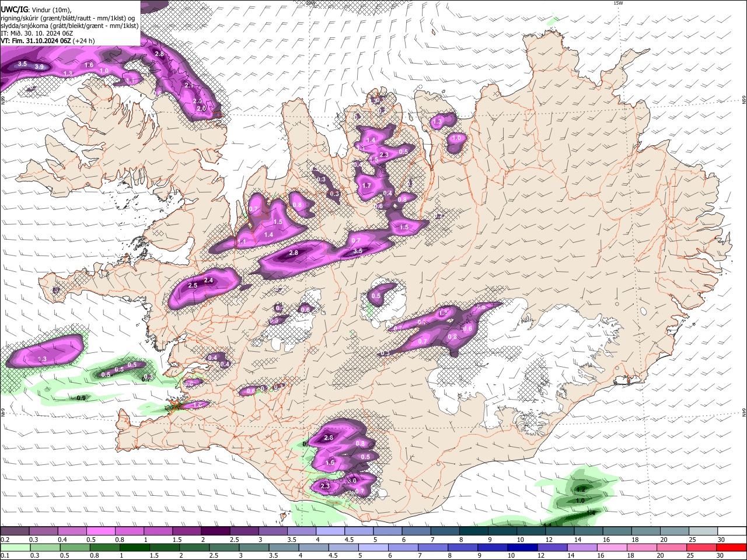The height and width of the screenshot is (560, 747).
Task: Pick the dark teal 8–9 swatch in top legend row
Action: coord(474,531)
